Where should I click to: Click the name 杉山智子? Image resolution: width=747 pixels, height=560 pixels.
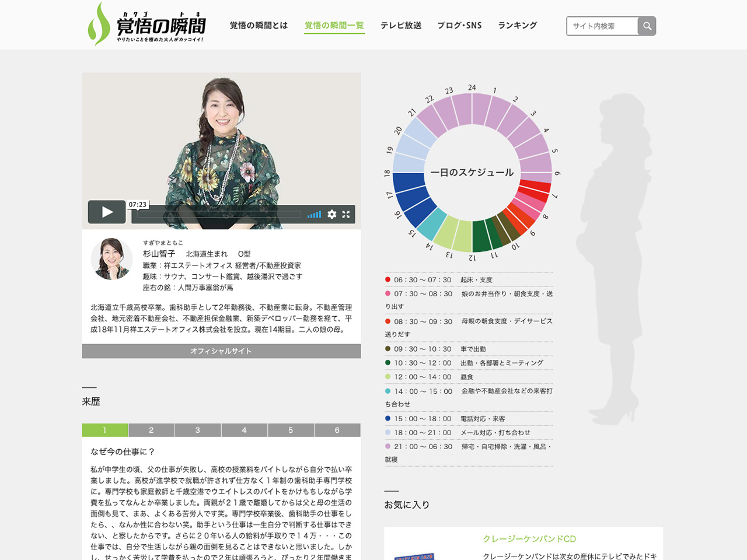(159, 254)
